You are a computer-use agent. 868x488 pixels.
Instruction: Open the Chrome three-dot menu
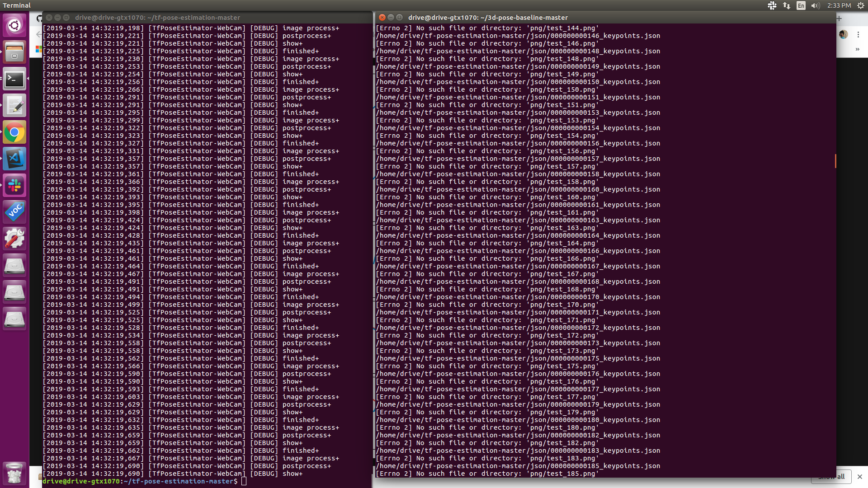click(x=858, y=34)
